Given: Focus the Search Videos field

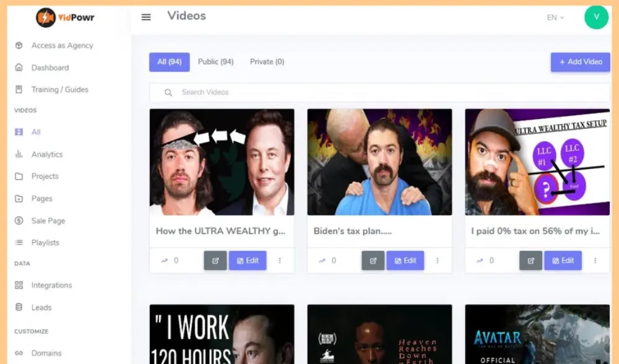Looking at the screenshot, I should coord(380,92).
